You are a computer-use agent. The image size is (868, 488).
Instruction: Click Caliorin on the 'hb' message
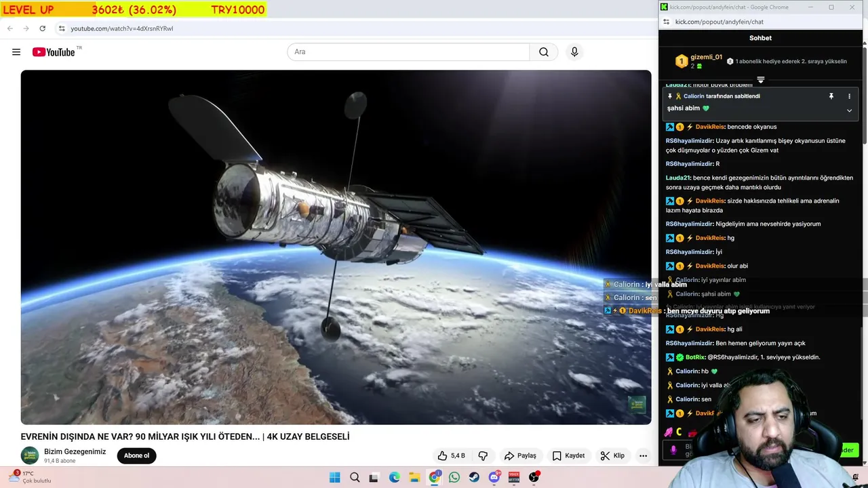[x=687, y=371]
